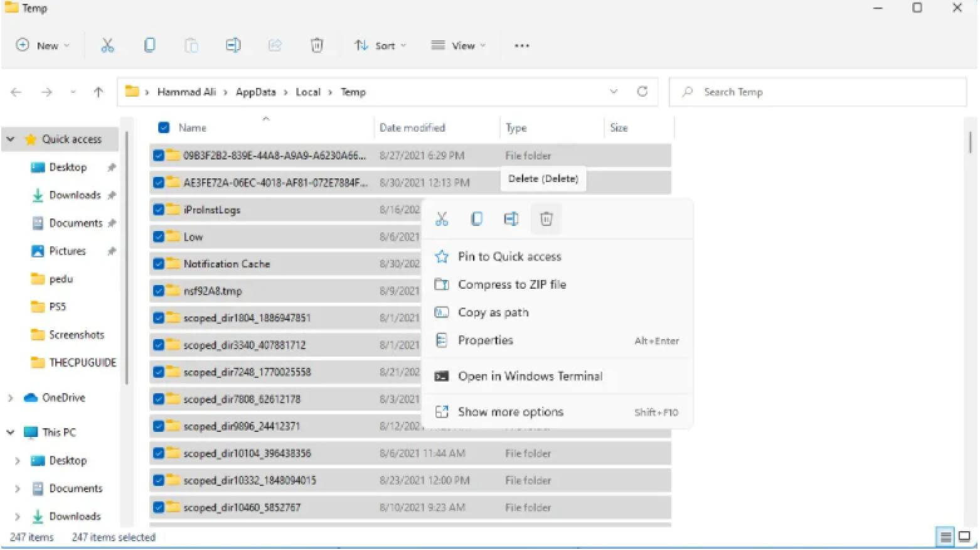Click the three-dot See more toolbar button
The height and width of the screenshot is (550, 980).
[x=521, y=46]
